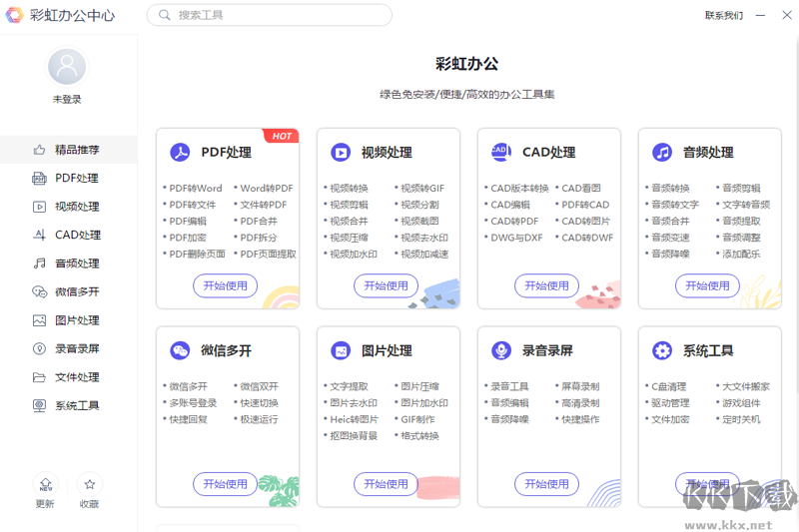Click the DWG与DXF item

(516, 238)
